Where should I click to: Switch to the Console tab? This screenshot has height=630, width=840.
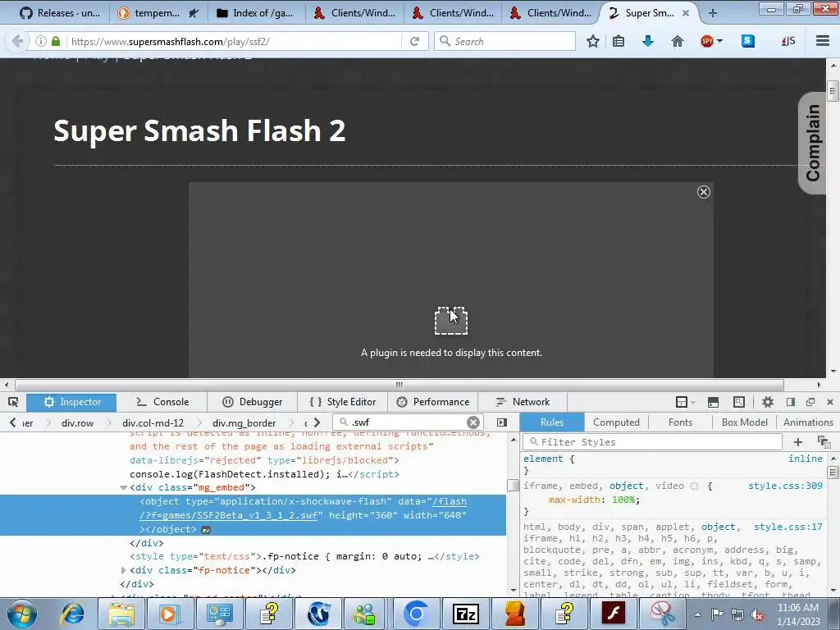pos(162,402)
